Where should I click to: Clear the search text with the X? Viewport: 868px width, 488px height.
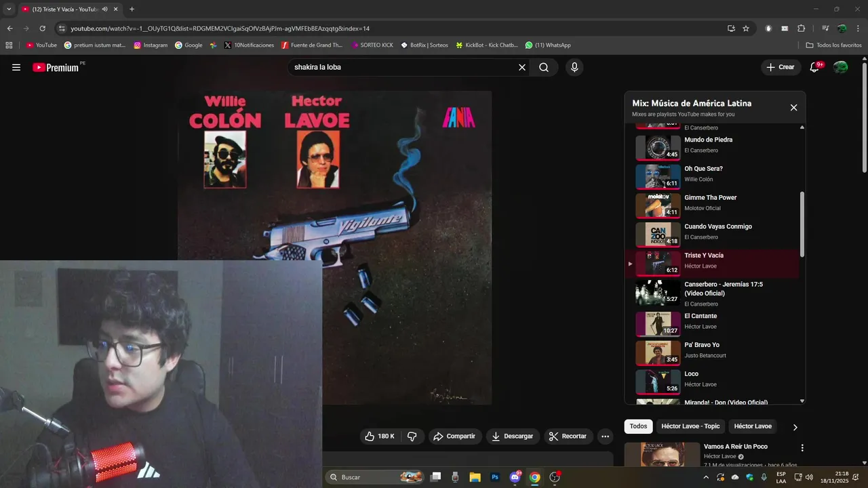[522, 67]
